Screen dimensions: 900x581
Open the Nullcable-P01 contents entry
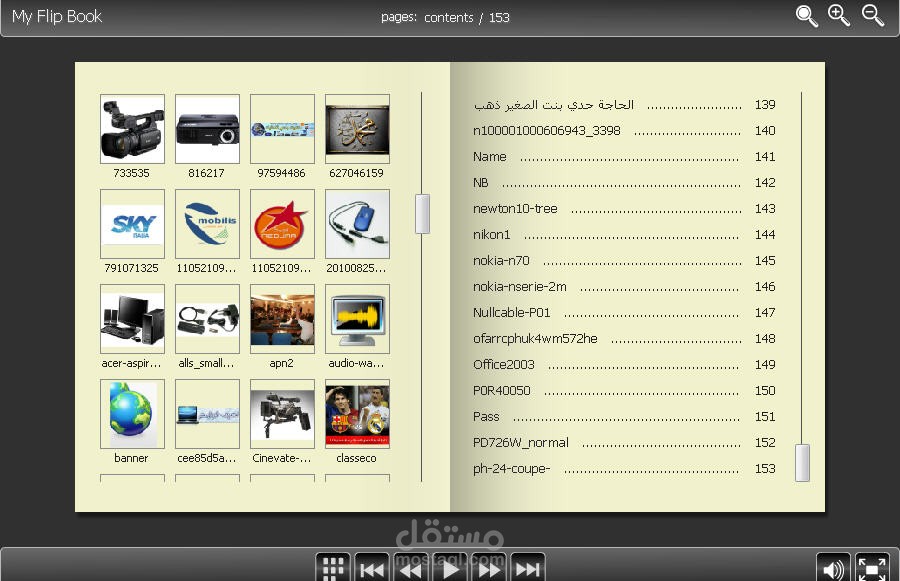point(624,312)
